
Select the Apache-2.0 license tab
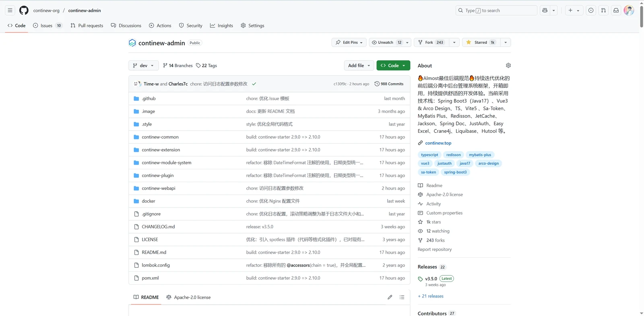pyautogui.click(x=188, y=298)
